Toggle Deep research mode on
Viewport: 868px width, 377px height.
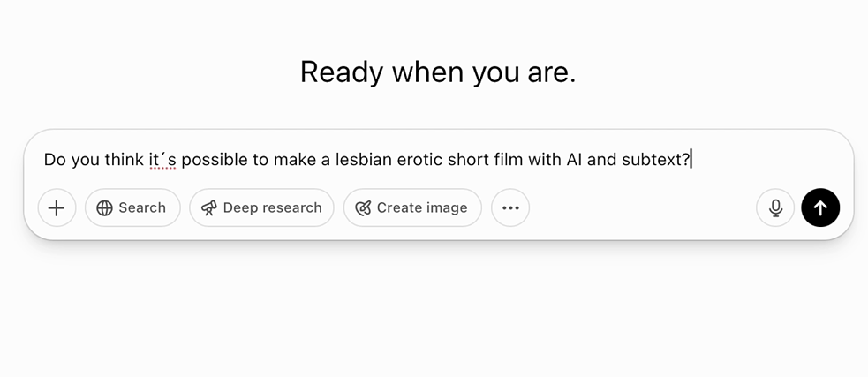(272, 207)
